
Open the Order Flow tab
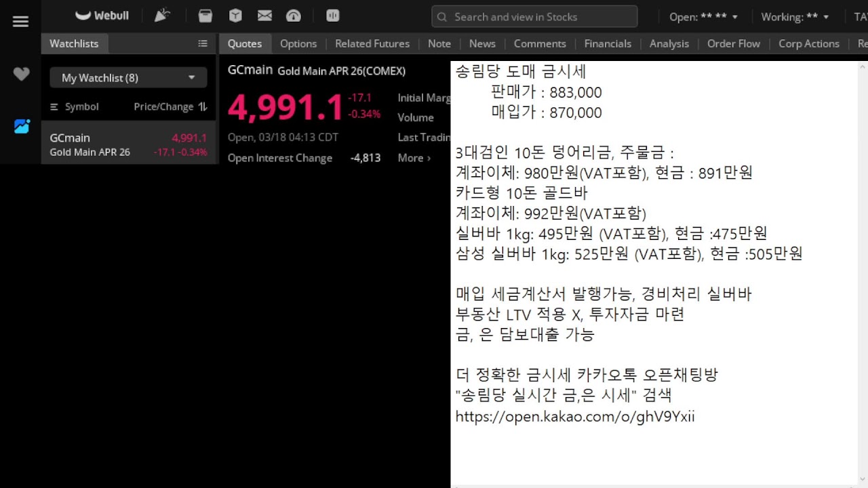pos(734,43)
